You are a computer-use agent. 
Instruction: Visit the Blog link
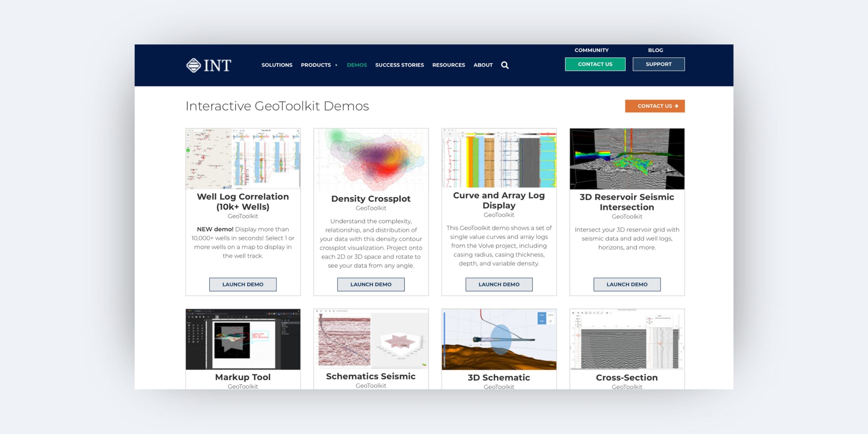click(x=655, y=50)
